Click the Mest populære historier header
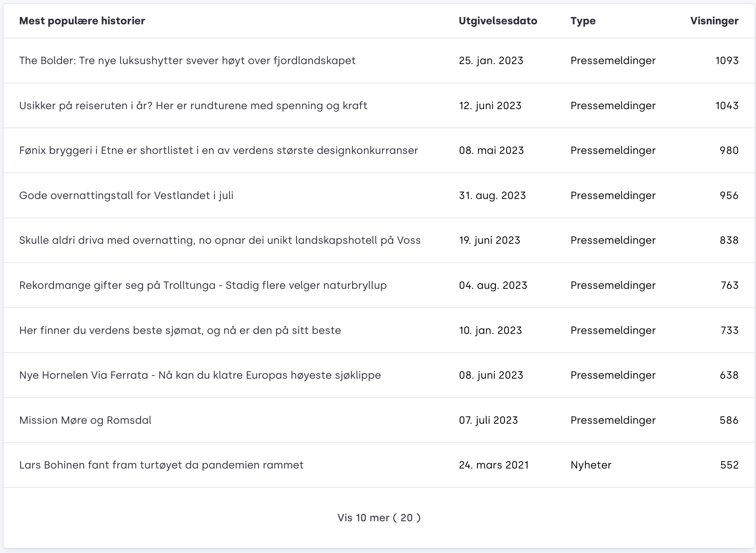Viewport: 756px width, 553px height. click(82, 21)
